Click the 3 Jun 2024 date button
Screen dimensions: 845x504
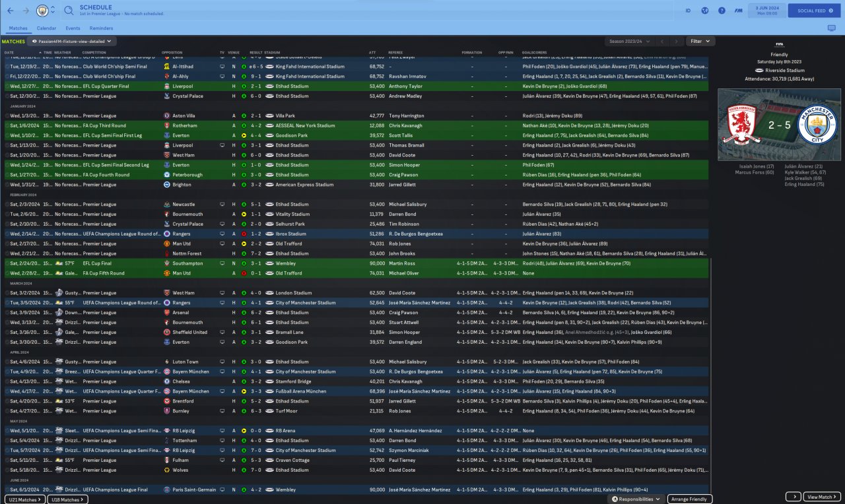click(x=766, y=11)
